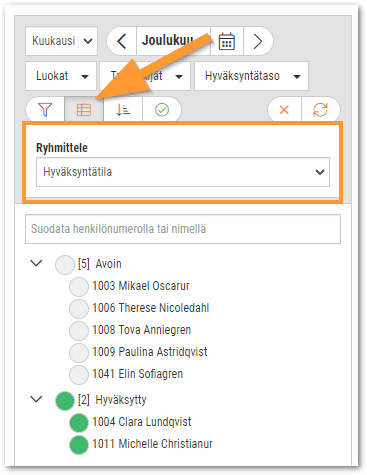Open the Hyväksyntätaso dropdown menu

pos(251,76)
